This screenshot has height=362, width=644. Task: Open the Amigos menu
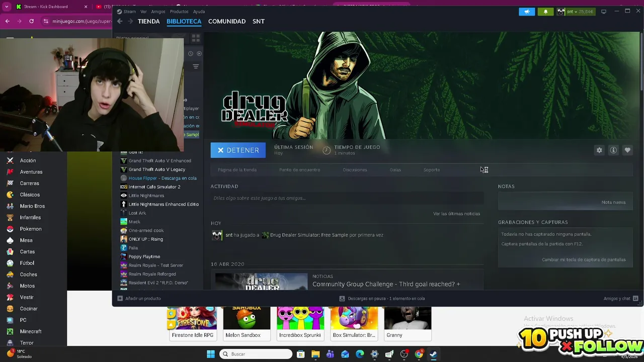point(158,12)
